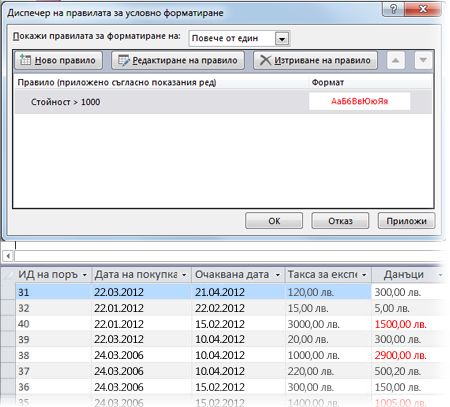Click Формат column header in rules list

328,82
